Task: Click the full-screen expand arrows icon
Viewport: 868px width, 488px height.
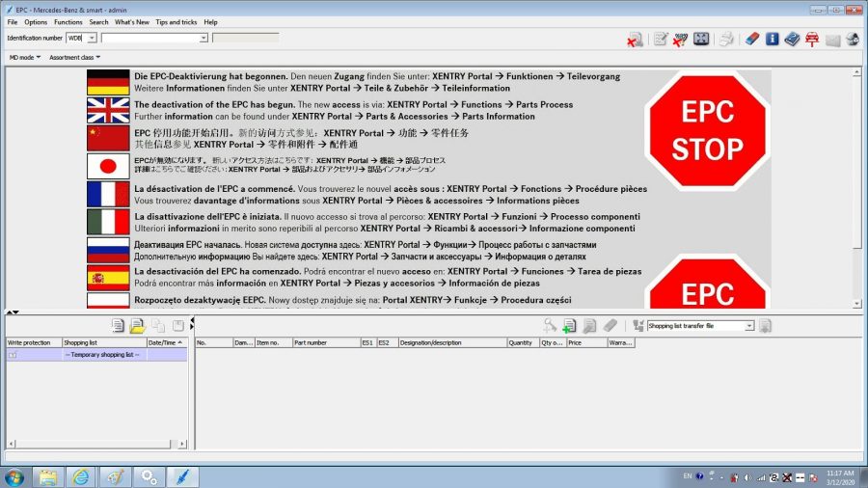Action: click(x=702, y=39)
